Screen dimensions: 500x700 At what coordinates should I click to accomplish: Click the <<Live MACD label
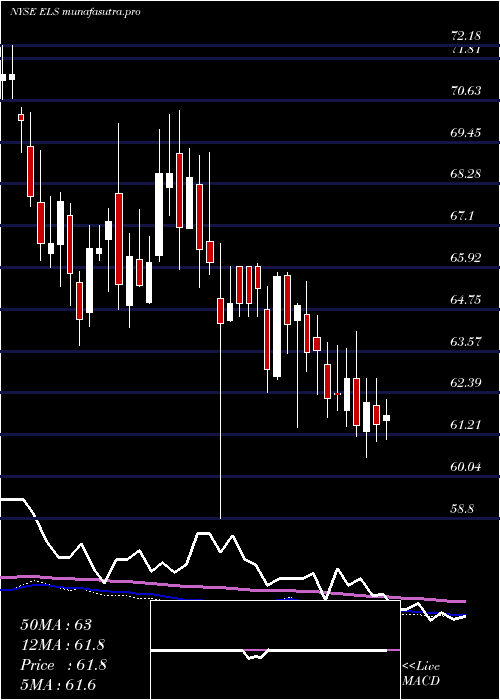tap(421, 674)
